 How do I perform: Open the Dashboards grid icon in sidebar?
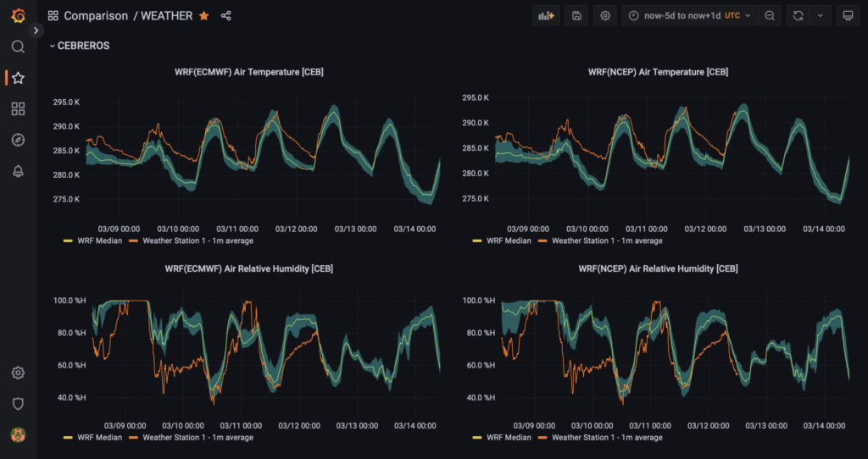[19, 109]
